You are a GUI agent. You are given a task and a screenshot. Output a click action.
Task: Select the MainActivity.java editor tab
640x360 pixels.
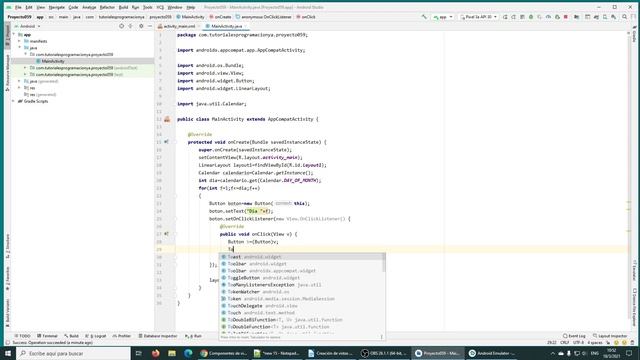pyautogui.click(x=226, y=26)
